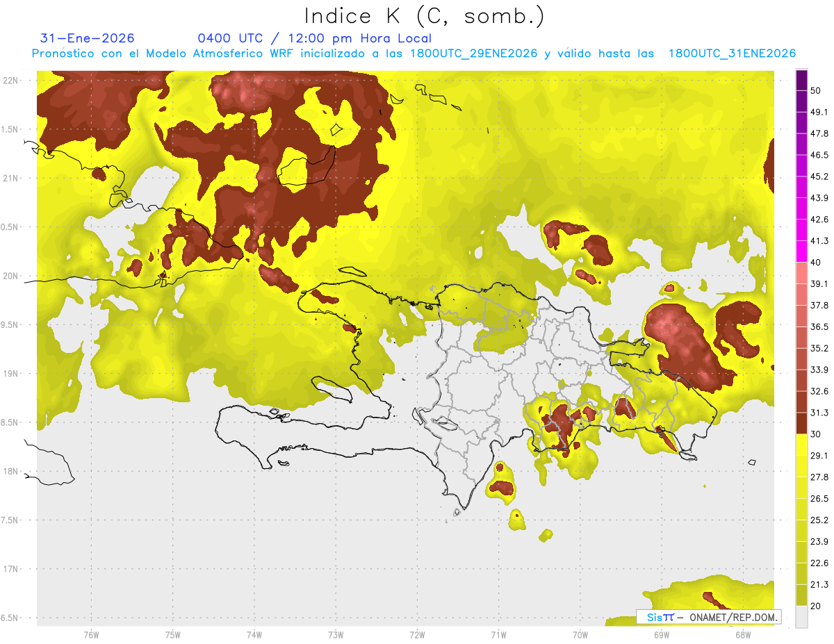This screenshot has height=644, width=834.
Task: Pick the magenta colorbar segment between 40 and 41.3
Action: point(801,251)
